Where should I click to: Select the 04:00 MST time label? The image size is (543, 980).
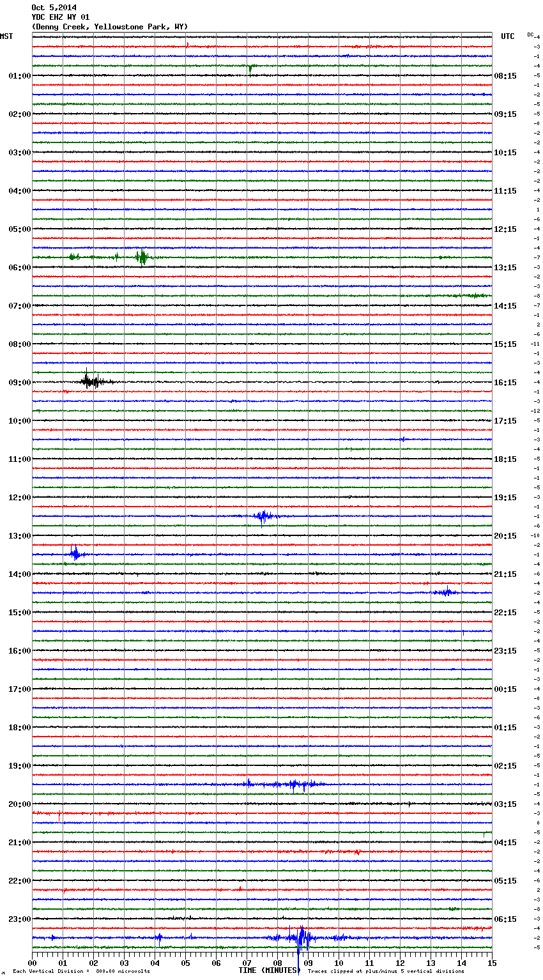pyautogui.click(x=19, y=191)
